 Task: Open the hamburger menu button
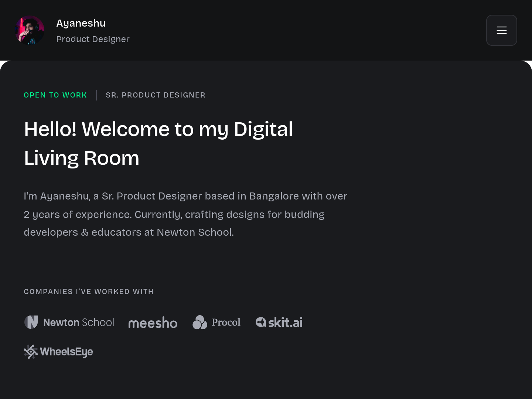(501, 30)
